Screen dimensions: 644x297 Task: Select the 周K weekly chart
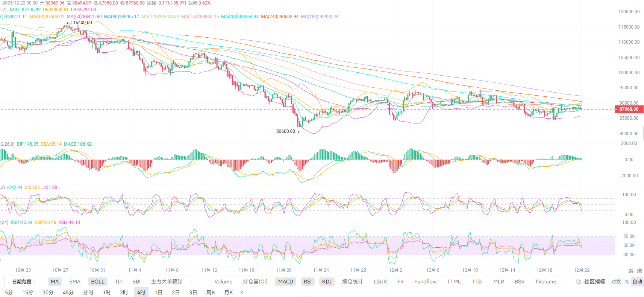coord(211,292)
